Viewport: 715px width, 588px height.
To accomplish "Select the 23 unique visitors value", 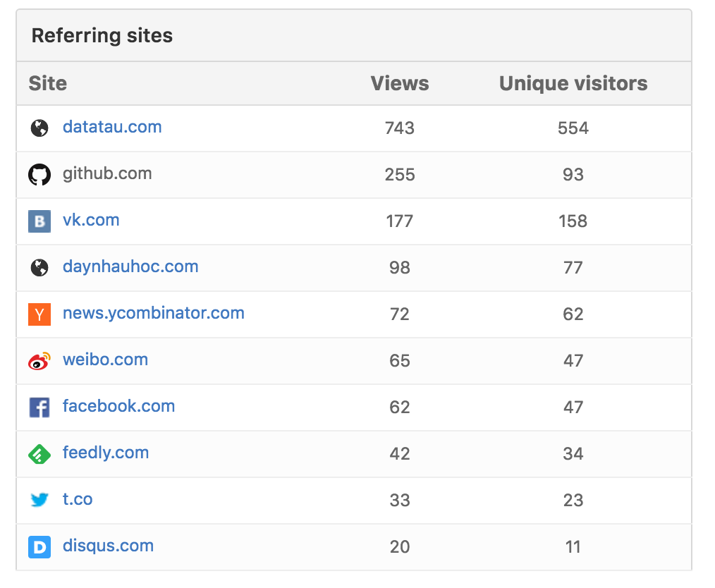I will pos(573,500).
